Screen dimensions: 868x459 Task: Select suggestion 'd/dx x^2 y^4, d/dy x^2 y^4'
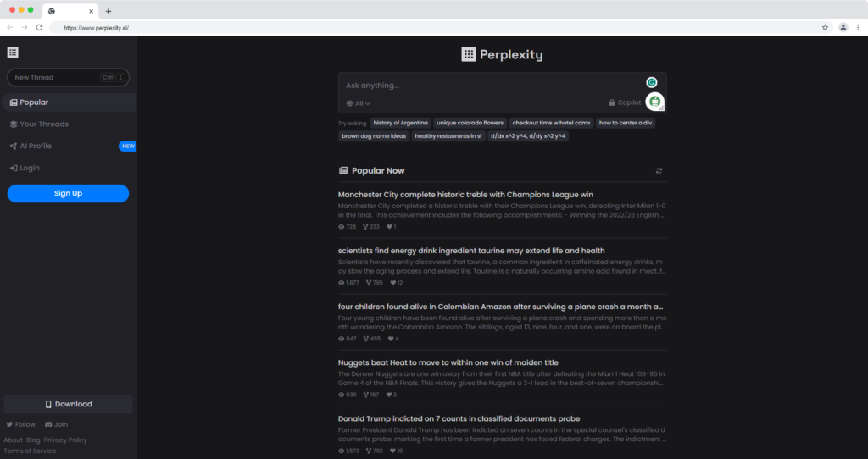pyautogui.click(x=528, y=136)
